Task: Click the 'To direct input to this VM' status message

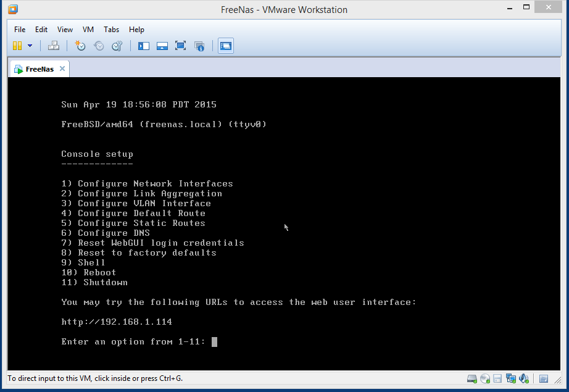Action: (x=95, y=378)
